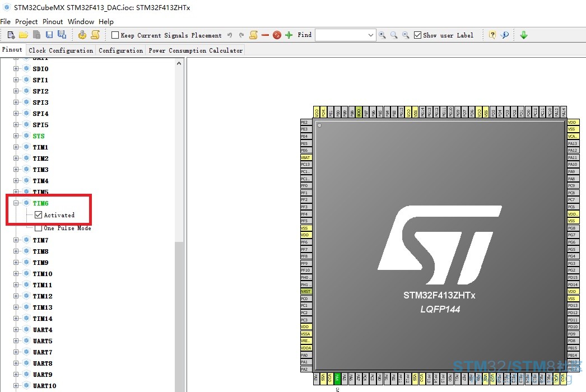The image size is (586, 392).
Task: Click the green PA4 pin on the chip
Action: (x=337, y=378)
